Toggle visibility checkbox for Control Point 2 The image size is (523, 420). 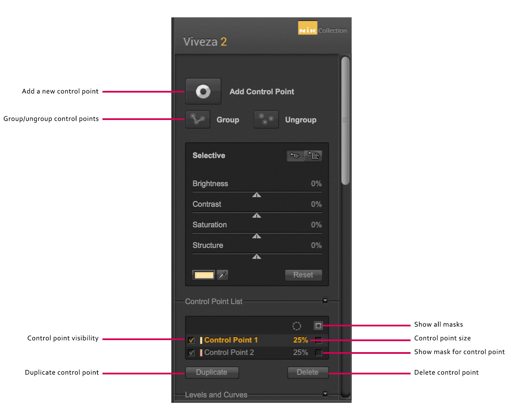coord(192,353)
